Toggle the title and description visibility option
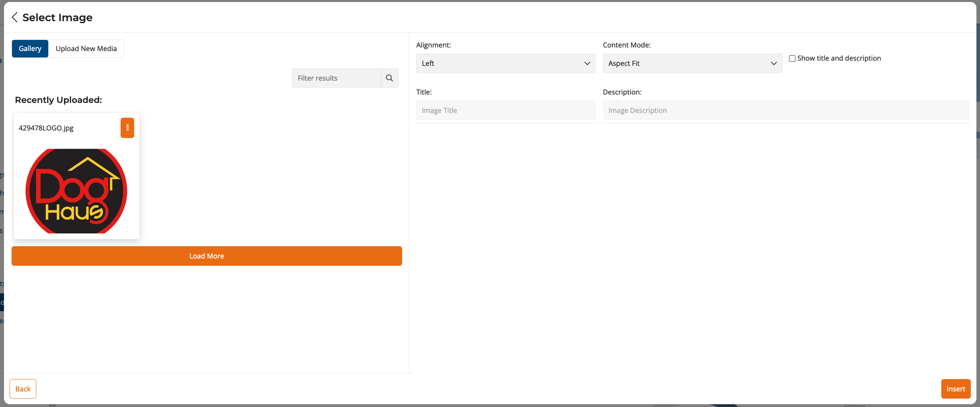Image resolution: width=980 pixels, height=407 pixels. coord(792,58)
